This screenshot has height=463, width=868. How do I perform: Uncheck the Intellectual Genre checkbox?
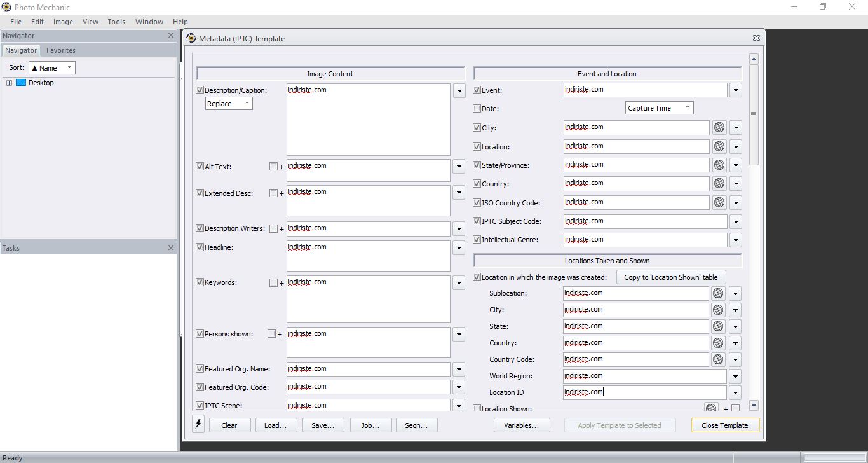(477, 240)
